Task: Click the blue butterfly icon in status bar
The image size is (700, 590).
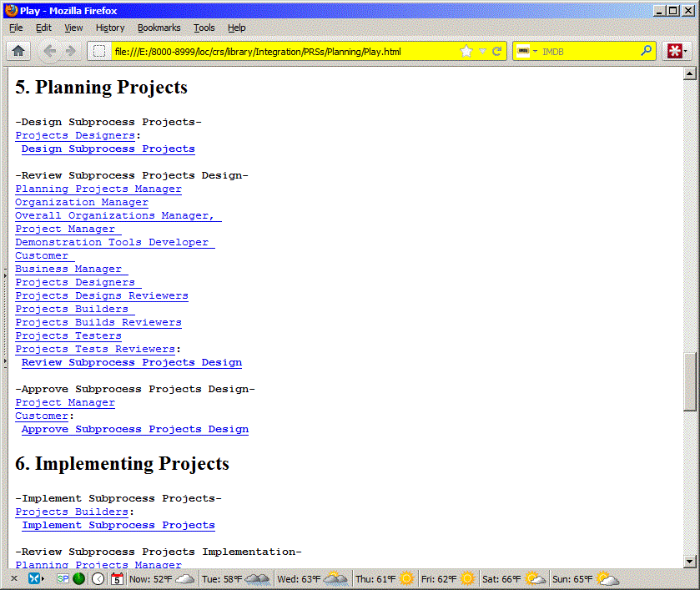Action: pyautogui.click(x=34, y=579)
